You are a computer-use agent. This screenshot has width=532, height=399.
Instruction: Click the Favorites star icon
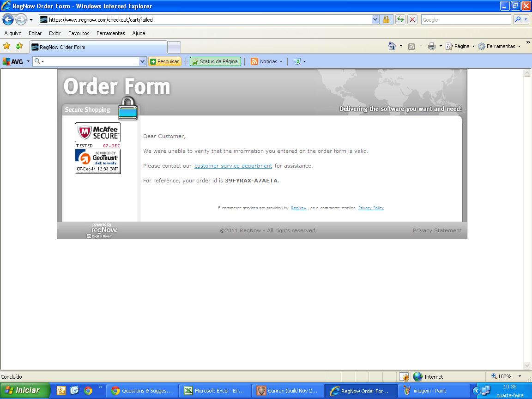point(6,46)
